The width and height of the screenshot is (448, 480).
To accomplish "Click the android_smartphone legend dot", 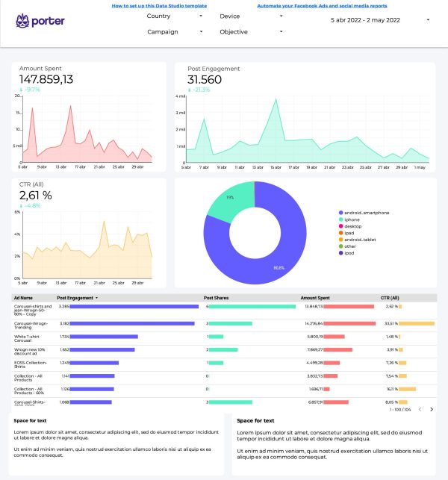I will tap(341, 213).
